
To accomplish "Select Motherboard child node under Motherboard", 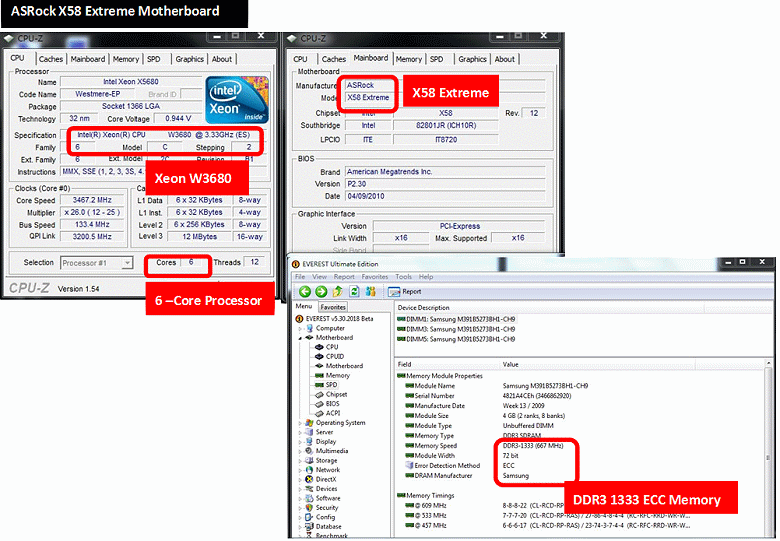I will tap(344, 366).
